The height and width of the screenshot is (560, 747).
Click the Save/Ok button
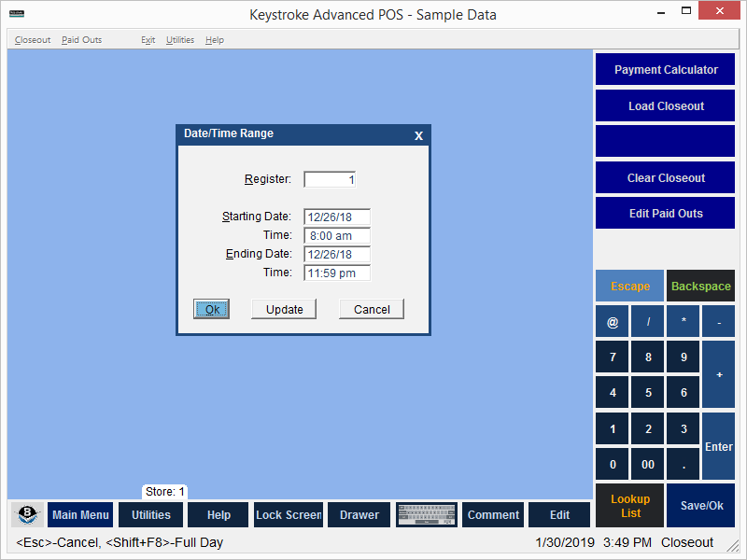[701, 506]
